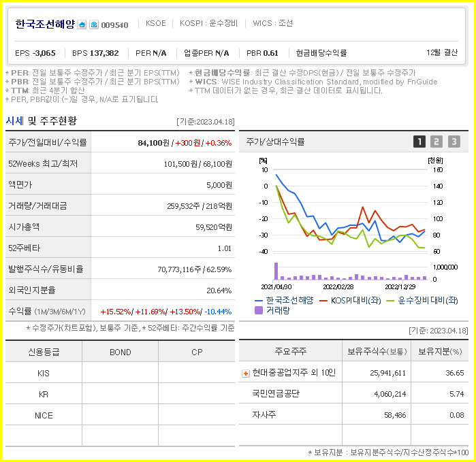Click the 1M return +15.52%
476x462 pixels.
[x=116, y=312]
